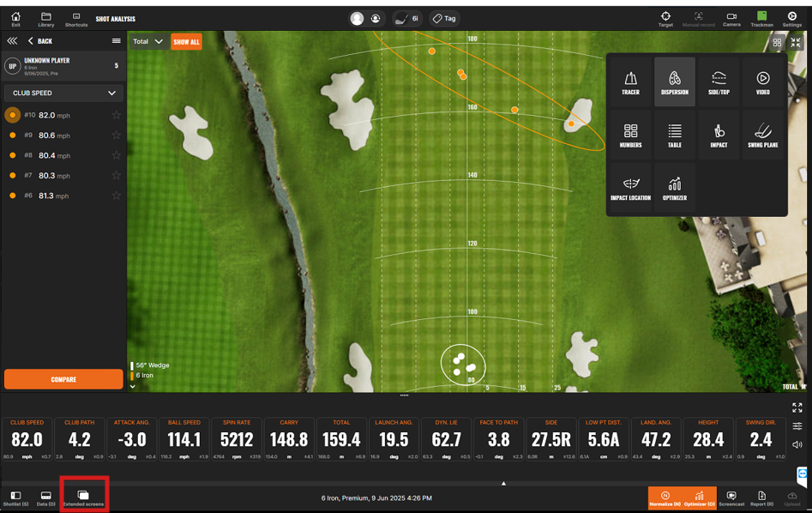Collapse the Club Speed parameter selector
Viewport: 812px width, 513px height.
(63, 93)
